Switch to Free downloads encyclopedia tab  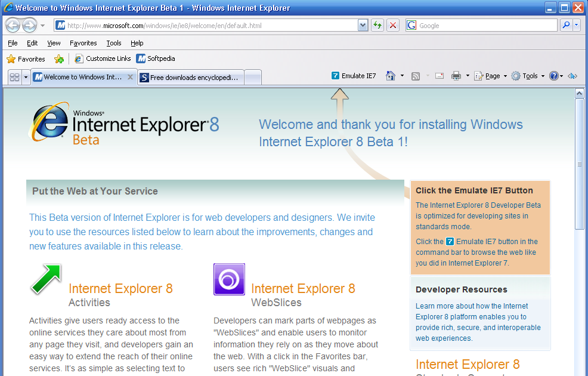[x=190, y=78]
